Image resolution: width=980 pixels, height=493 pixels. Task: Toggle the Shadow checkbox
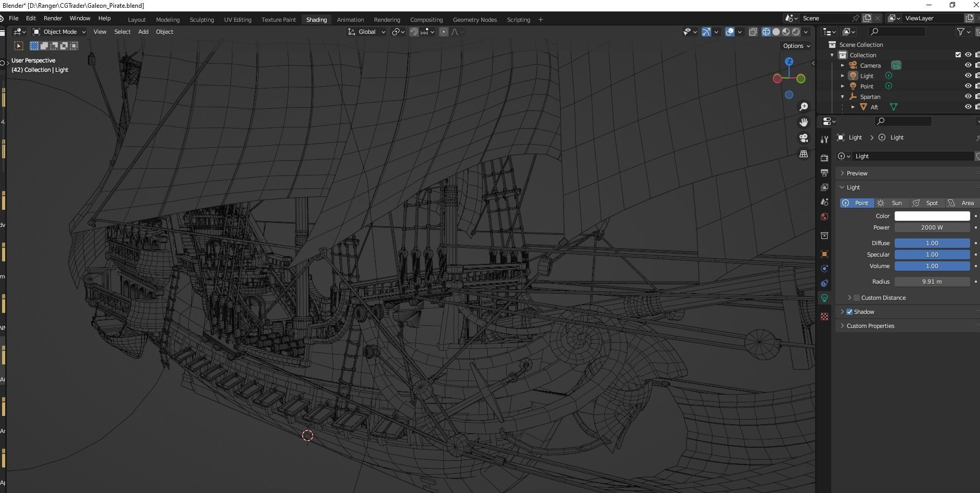pos(849,312)
